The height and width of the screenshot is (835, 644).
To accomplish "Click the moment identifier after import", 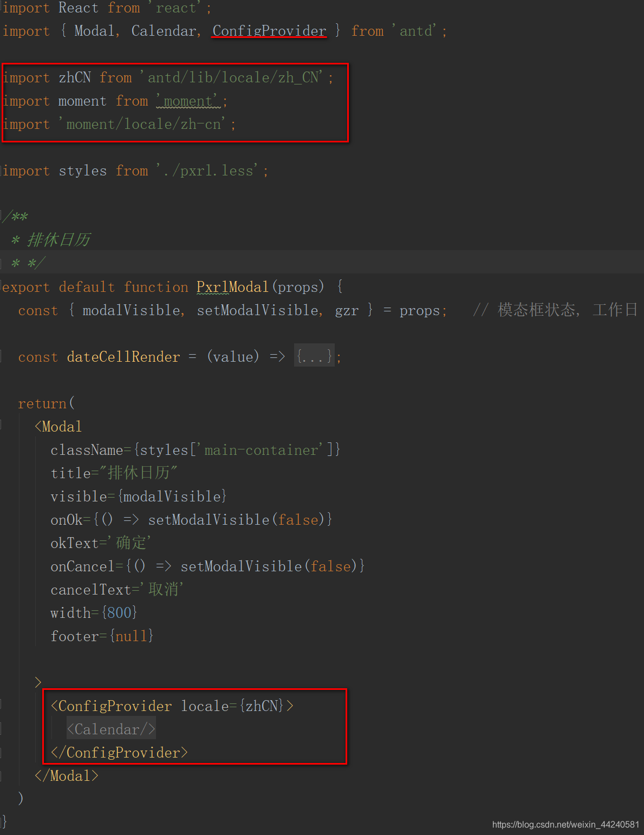I will click(82, 101).
